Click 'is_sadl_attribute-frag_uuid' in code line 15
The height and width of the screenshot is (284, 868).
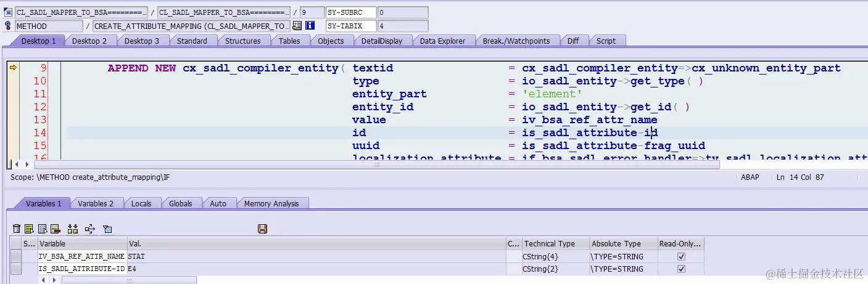click(614, 145)
